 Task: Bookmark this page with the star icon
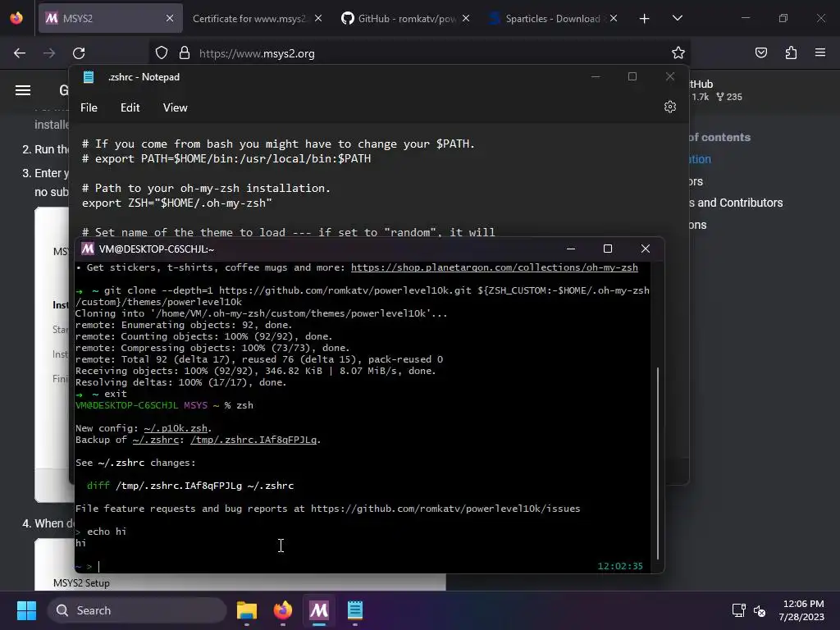point(678,52)
